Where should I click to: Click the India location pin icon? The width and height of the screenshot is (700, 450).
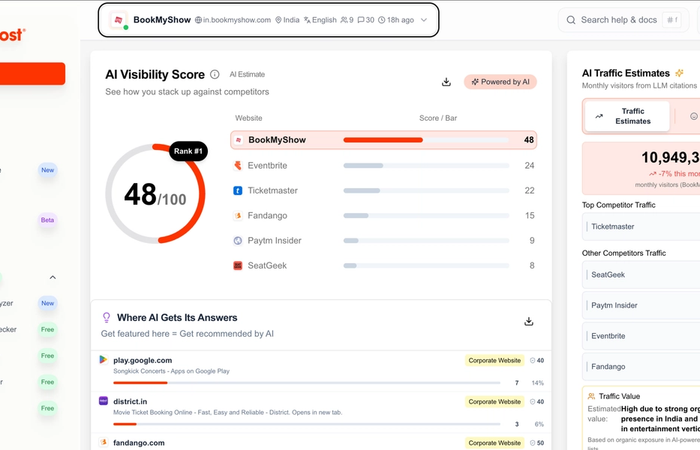click(x=278, y=20)
